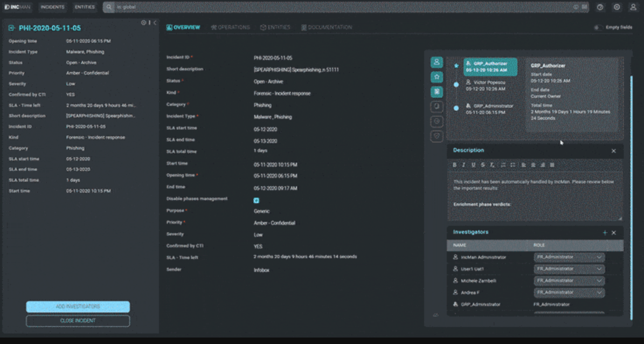644x344 pixels.
Task: Click the star marker beside GRP_Authorizer
Action: pyautogui.click(x=456, y=66)
